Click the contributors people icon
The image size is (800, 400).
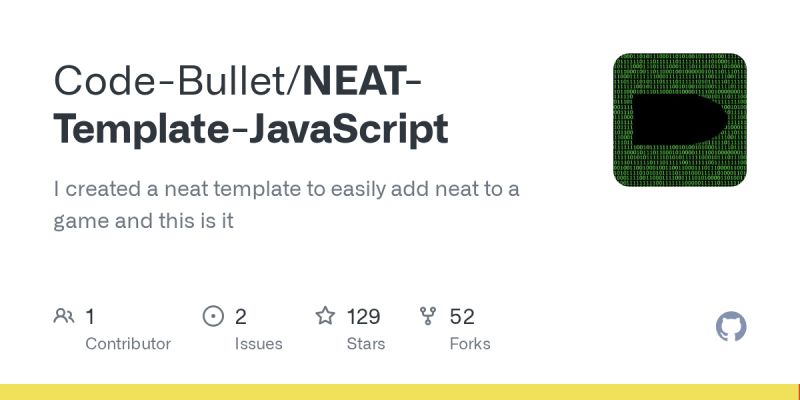64,316
